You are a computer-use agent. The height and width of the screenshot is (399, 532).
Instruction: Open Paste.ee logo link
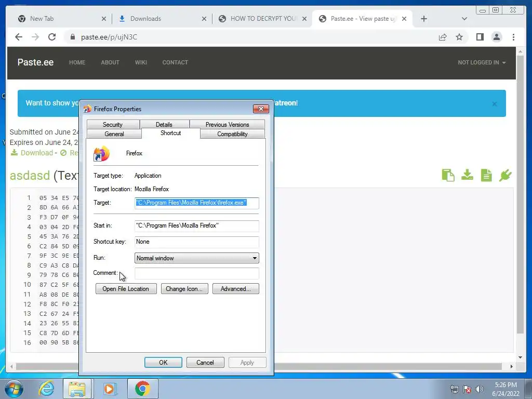point(35,62)
